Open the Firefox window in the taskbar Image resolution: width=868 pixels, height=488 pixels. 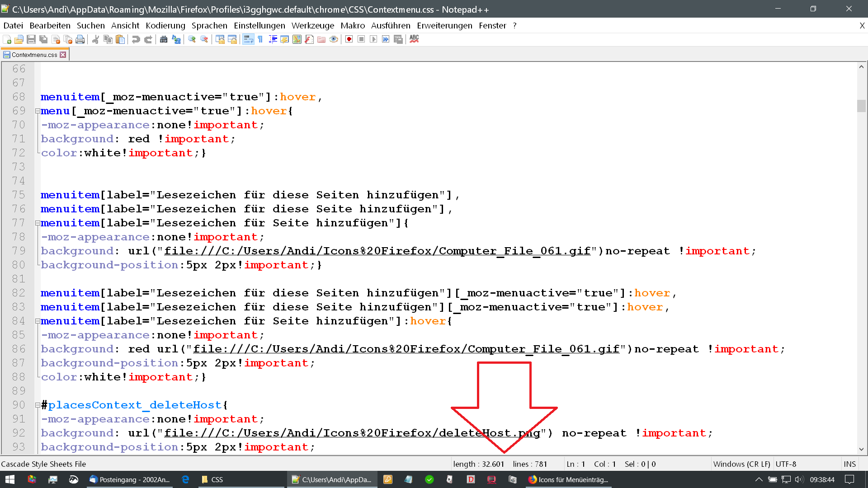click(568, 479)
